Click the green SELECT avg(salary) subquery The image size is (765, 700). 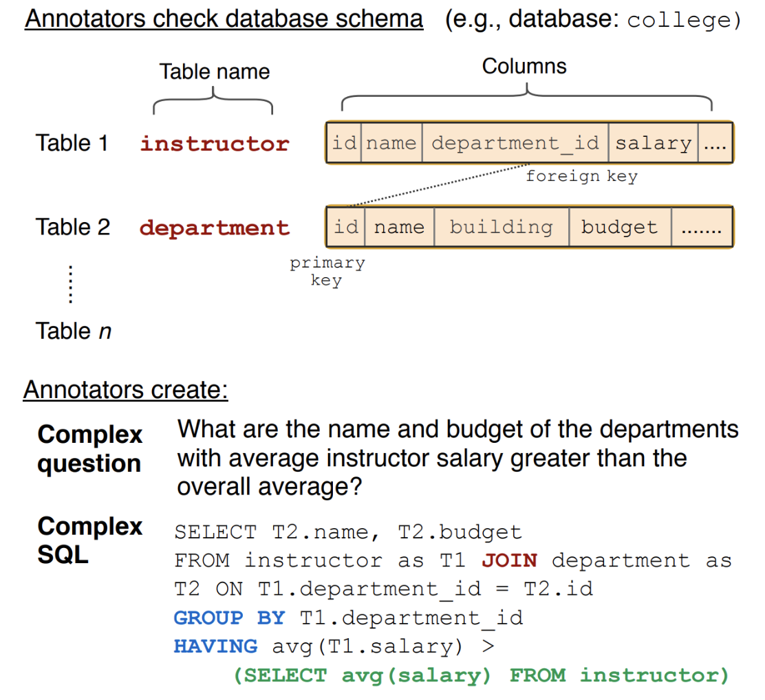tap(481, 675)
